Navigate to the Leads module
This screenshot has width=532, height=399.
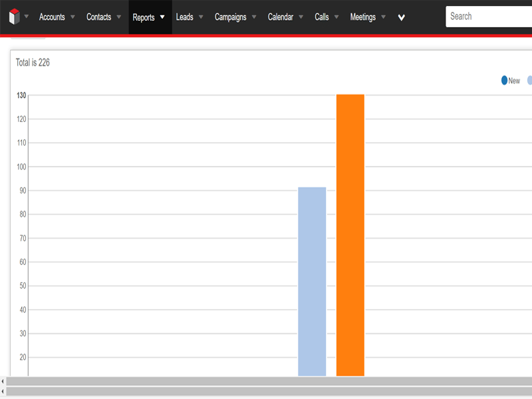184,17
